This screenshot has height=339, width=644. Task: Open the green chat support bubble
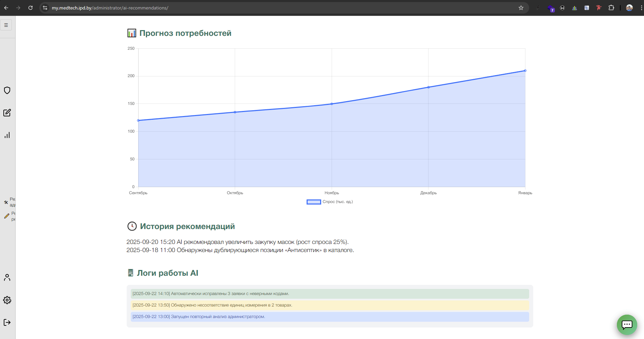(x=627, y=325)
